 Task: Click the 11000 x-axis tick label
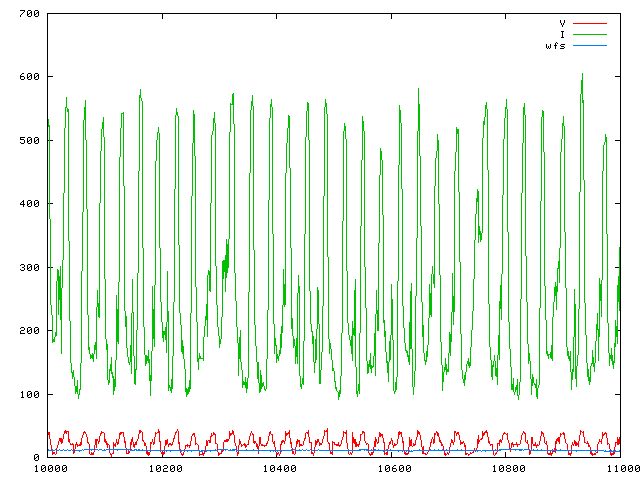click(x=619, y=468)
